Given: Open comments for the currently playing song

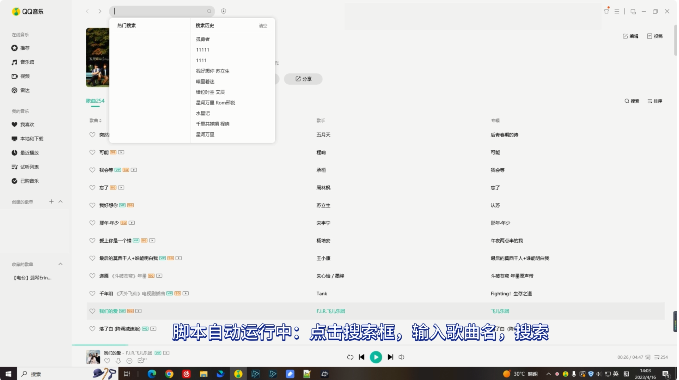Looking at the screenshot, I should [x=129, y=361].
